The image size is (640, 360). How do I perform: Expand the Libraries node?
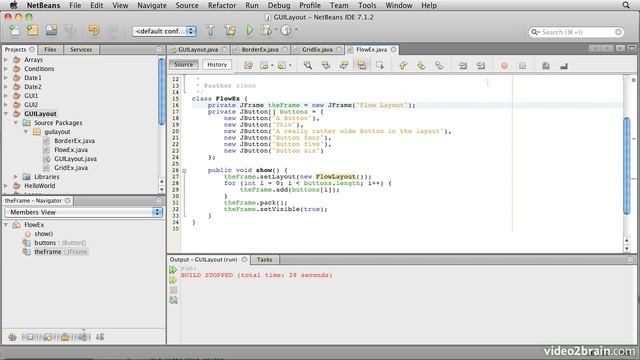(16, 176)
